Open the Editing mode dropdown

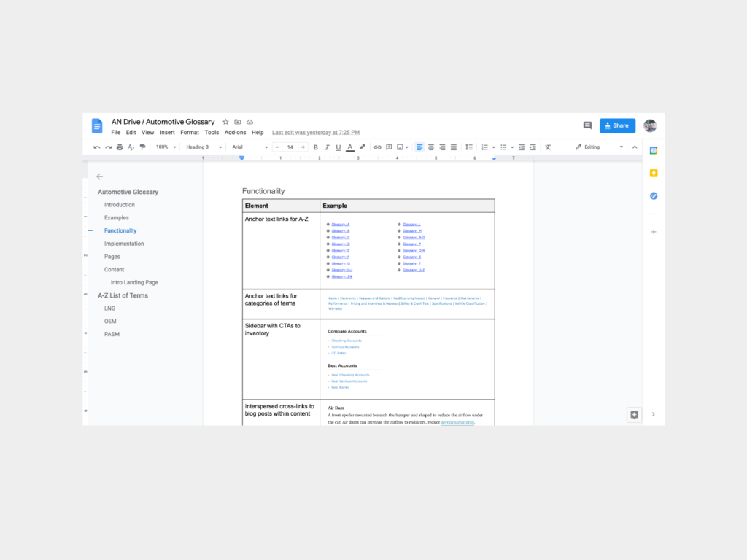point(599,147)
